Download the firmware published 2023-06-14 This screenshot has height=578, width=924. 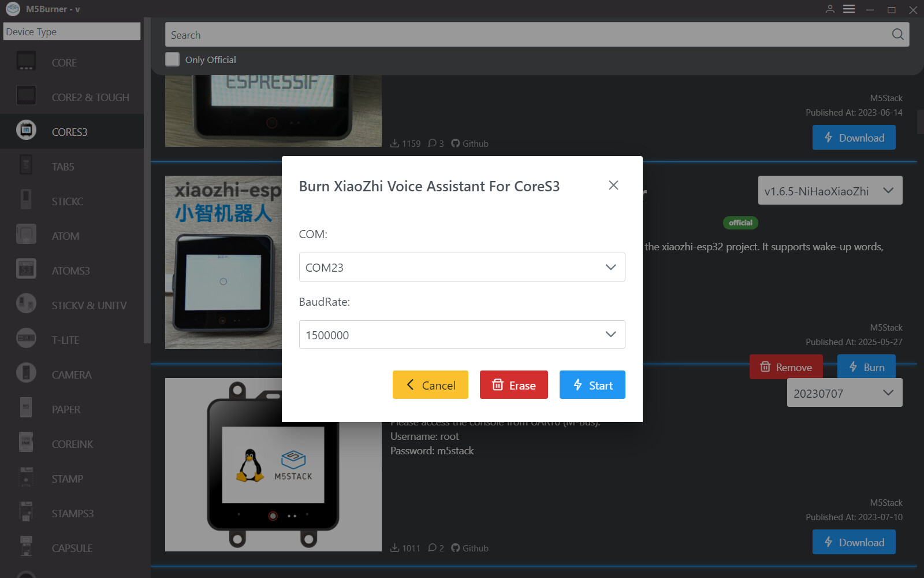click(854, 138)
